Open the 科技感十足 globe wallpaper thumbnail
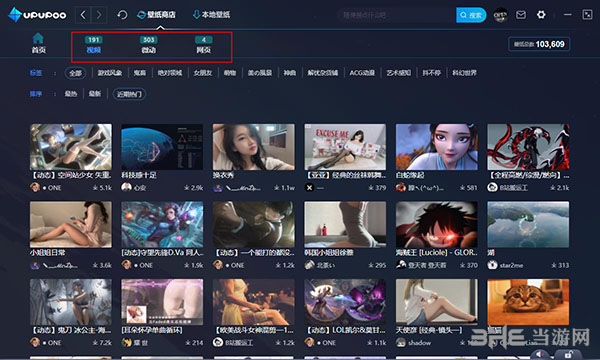Screen dimensions: 600x360 pos(162,147)
